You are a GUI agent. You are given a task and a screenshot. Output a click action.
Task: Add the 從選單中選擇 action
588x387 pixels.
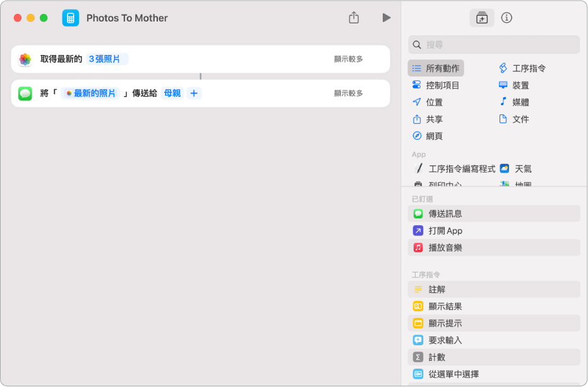tap(494, 374)
